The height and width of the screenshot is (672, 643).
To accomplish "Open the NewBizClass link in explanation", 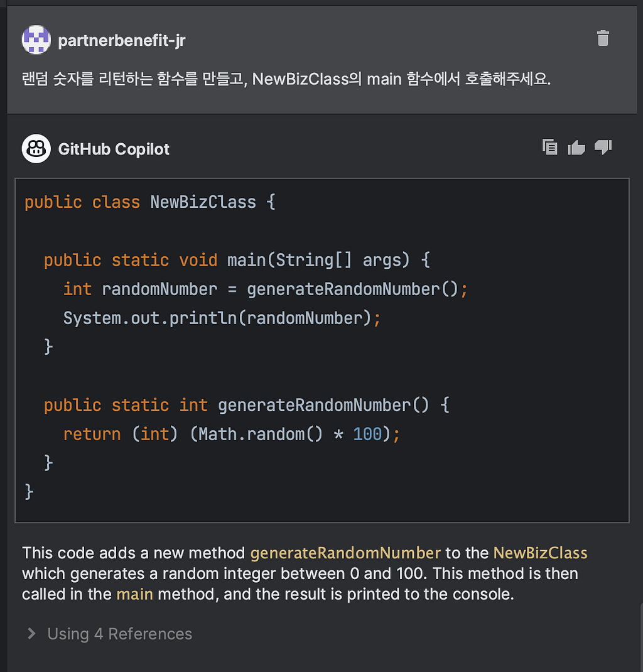I will (540, 553).
